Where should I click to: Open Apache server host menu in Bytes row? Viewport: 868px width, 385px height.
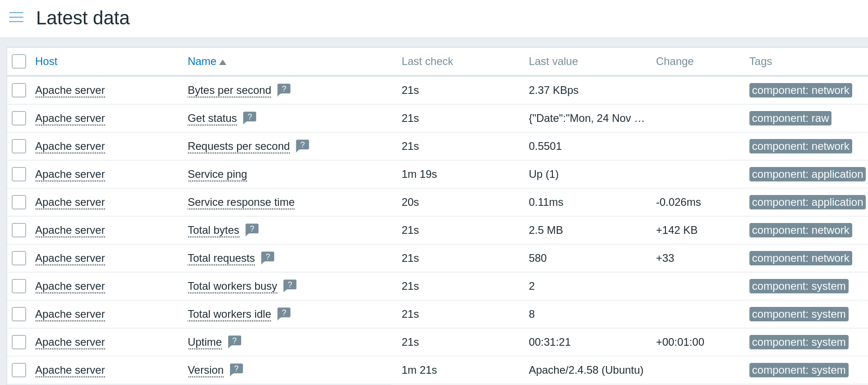click(70, 90)
